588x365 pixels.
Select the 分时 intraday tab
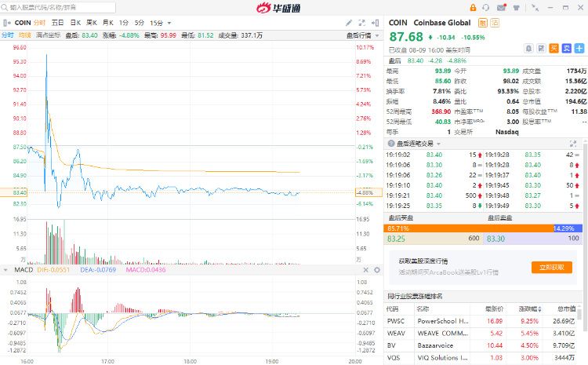[x=39, y=23]
